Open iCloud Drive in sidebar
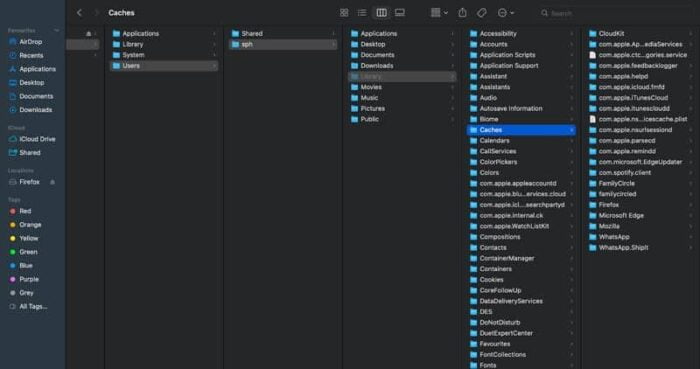 tap(37, 139)
